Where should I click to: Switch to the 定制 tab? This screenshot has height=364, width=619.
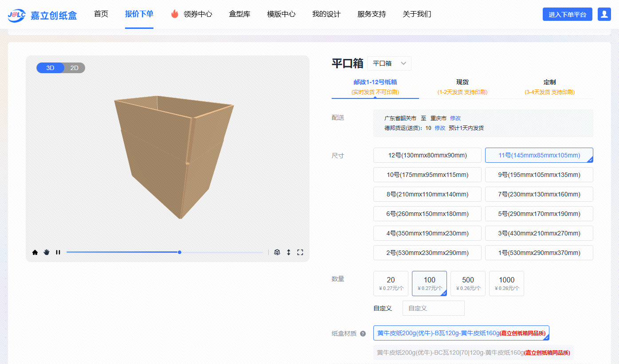coord(549,86)
